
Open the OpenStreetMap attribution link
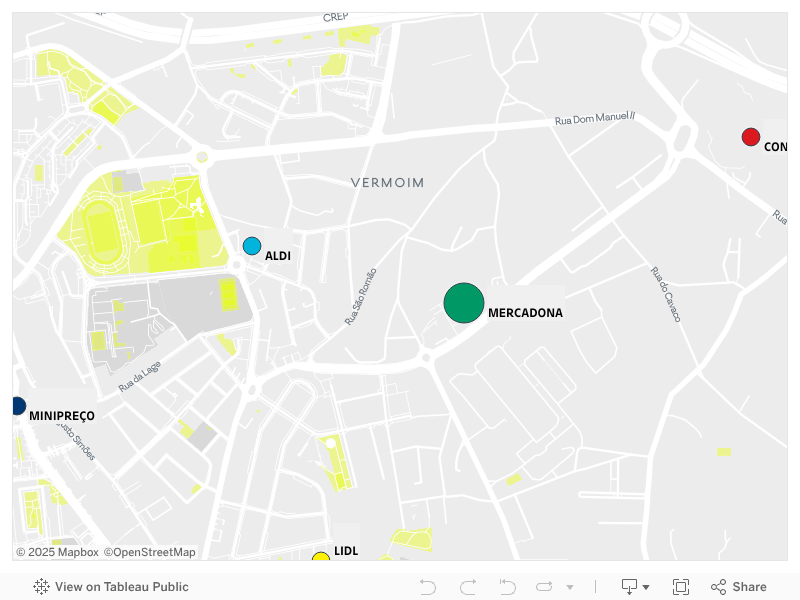149,552
